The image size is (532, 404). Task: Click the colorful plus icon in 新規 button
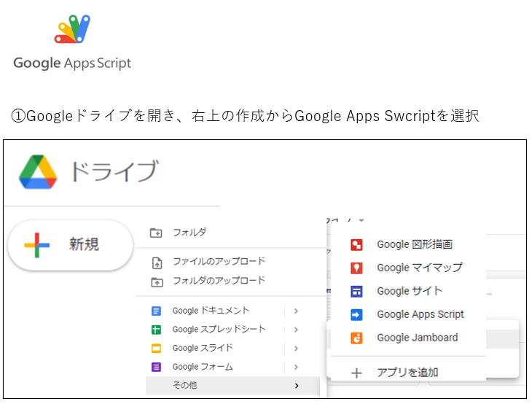(x=37, y=245)
